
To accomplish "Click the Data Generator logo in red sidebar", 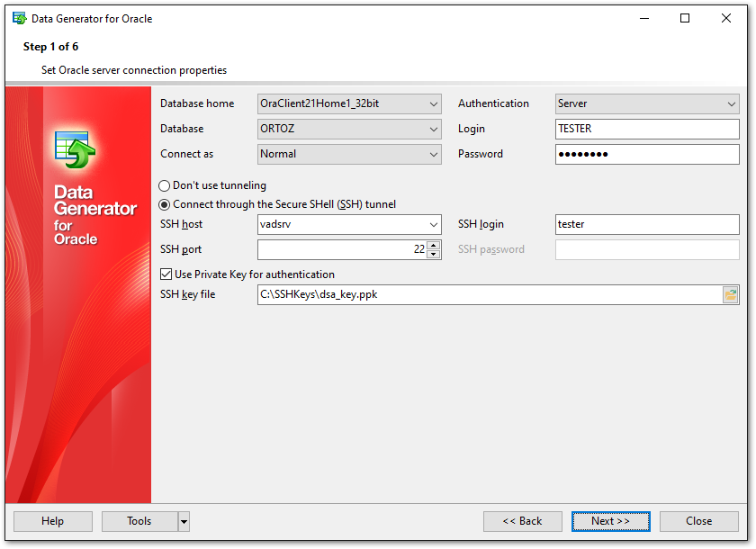I will click(75, 150).
